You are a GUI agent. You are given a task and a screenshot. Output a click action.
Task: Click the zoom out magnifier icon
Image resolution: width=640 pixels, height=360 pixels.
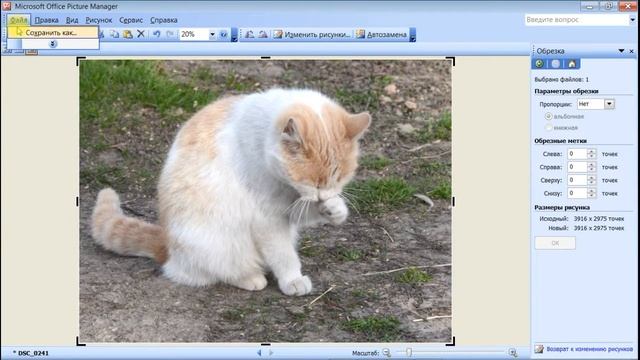pos(387,353)
